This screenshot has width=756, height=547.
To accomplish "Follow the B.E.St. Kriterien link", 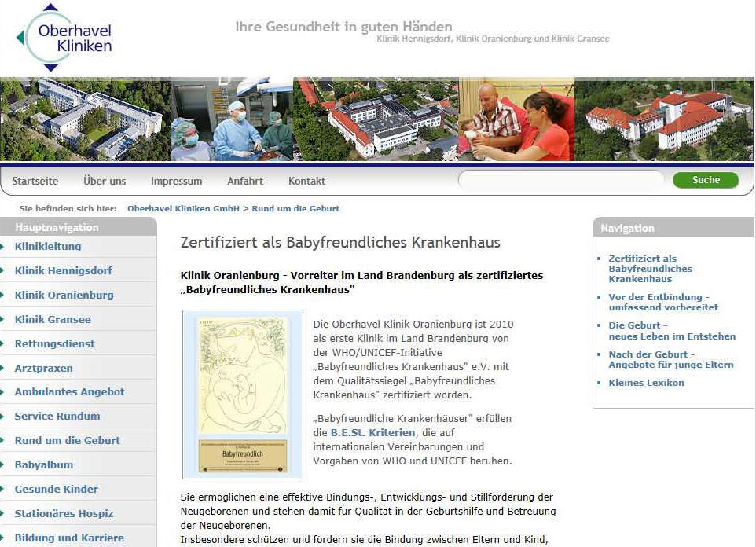I will [372, 433].
